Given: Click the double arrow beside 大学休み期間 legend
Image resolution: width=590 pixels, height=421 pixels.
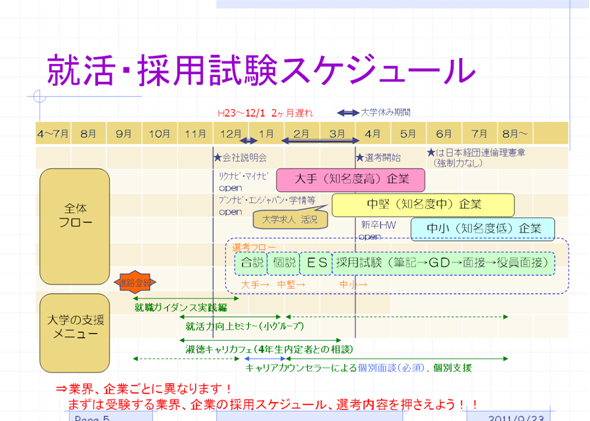Looking at the screenshot, I should pyautogui.click(x=348, y=112).
